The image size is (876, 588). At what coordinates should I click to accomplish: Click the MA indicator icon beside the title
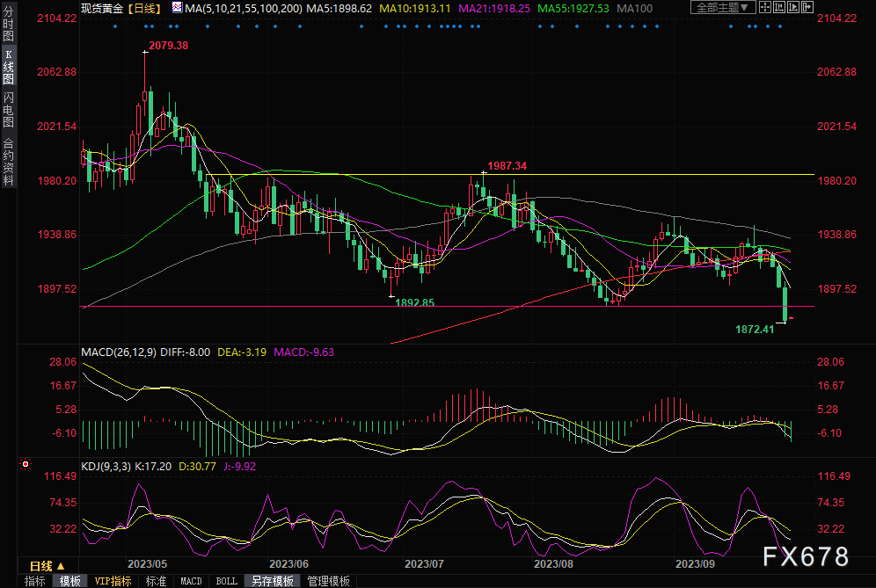click(x=178, y=8)
